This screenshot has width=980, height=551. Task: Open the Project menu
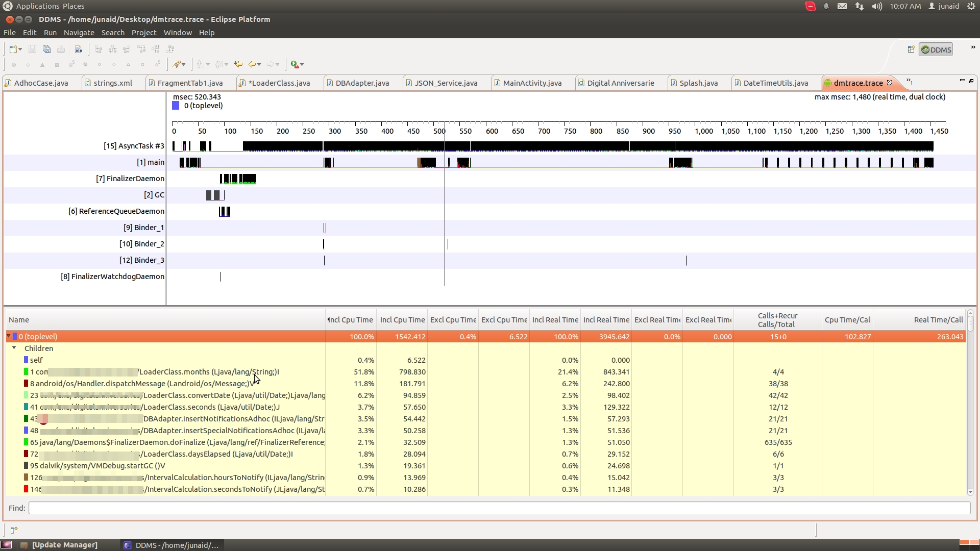pyautogui.click(x=144, y=32)
